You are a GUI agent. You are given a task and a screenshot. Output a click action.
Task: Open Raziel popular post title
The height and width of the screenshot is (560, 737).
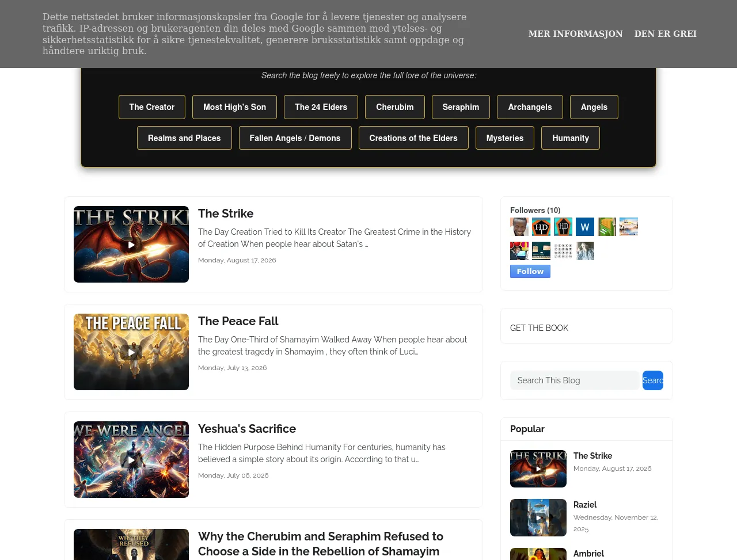585,505
